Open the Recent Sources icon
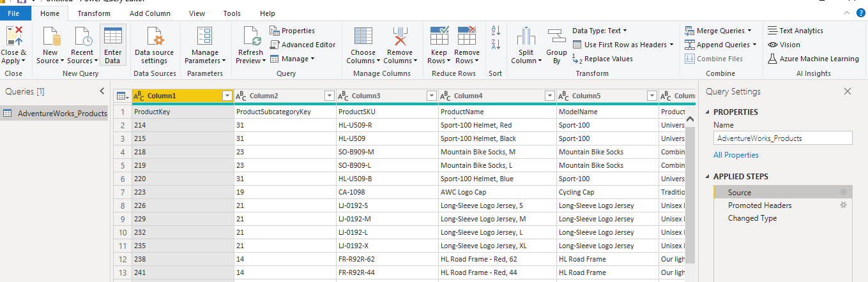This screenshot has height=282, width=868. [x=82, y=36]
